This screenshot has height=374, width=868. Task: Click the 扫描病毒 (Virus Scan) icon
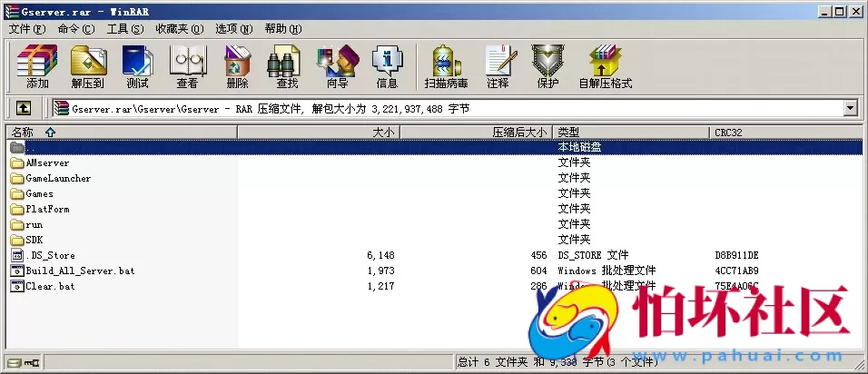pos(446,67)
